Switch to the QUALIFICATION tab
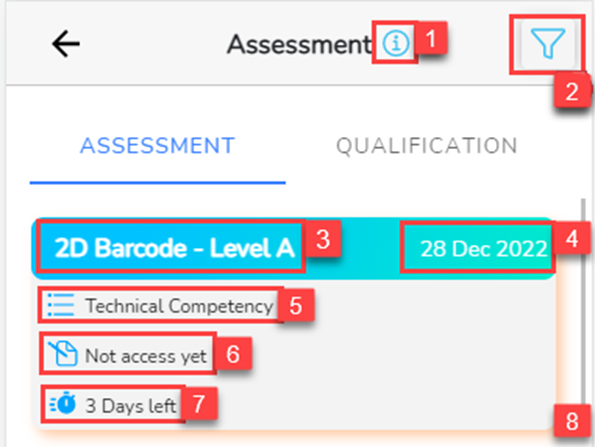Image resolution: width=595 pixels, height=447 pixels. click(427, 146)
